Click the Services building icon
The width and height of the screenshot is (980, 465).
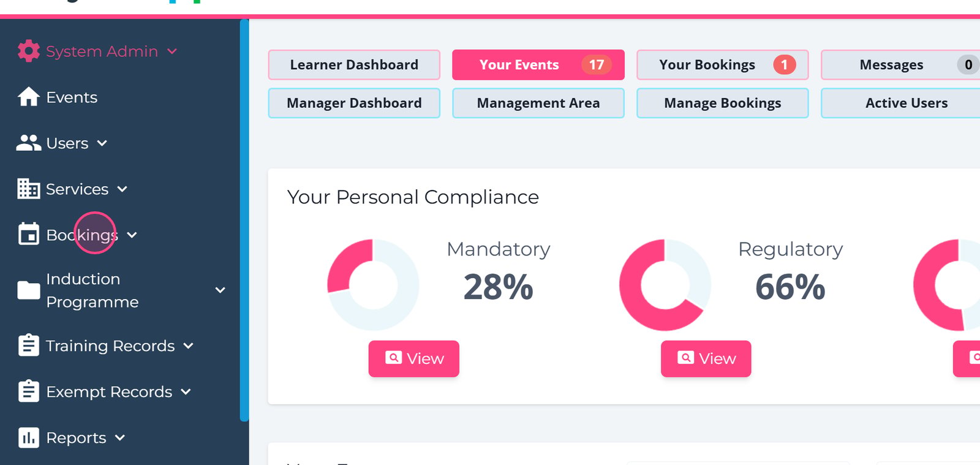[28, 189]
